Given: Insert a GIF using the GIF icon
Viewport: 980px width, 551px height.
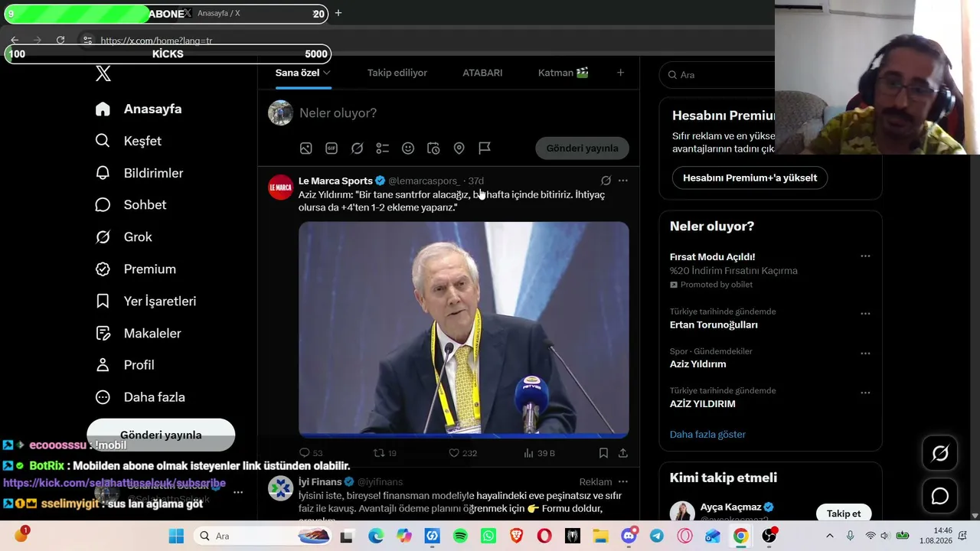Looking at the screenshot, I should pyautogui.click(x=332, y=148).
